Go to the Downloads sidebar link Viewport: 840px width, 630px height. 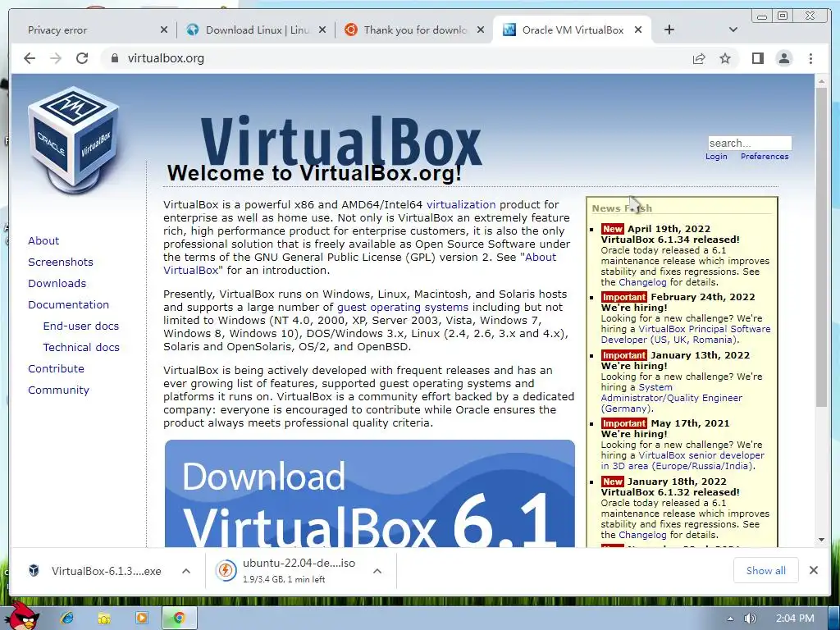[x=57, y=283]
